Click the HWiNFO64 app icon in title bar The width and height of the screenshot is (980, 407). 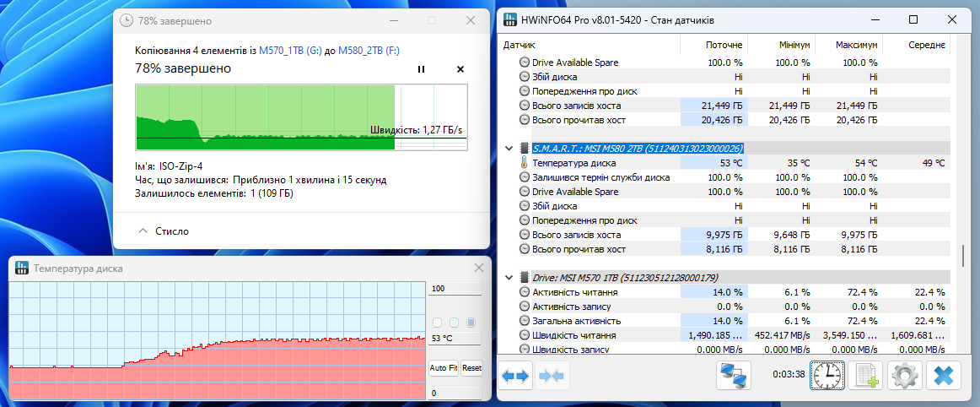(x=510, y=20)
